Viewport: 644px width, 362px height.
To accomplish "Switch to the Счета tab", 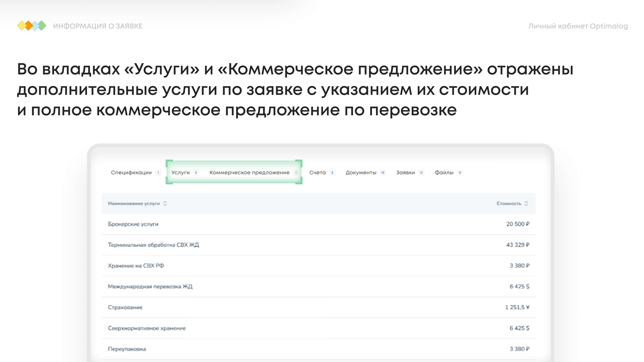I will coord(317,173).
